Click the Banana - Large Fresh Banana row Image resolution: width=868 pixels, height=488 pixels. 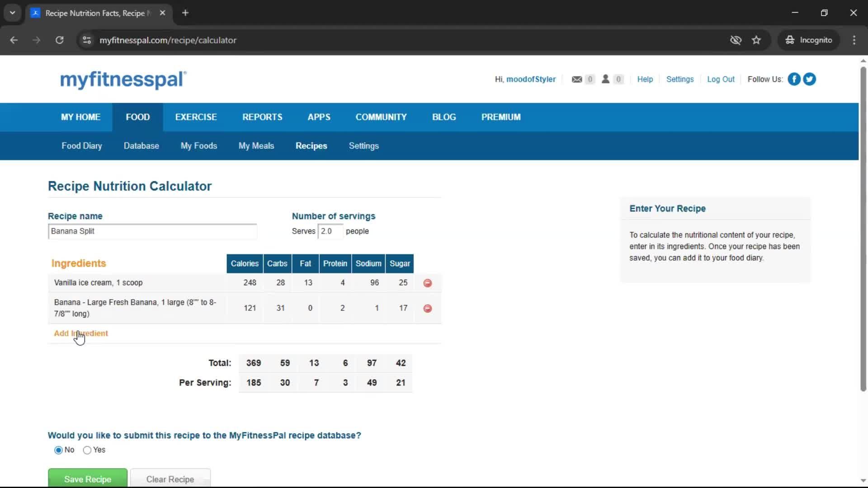245,308
